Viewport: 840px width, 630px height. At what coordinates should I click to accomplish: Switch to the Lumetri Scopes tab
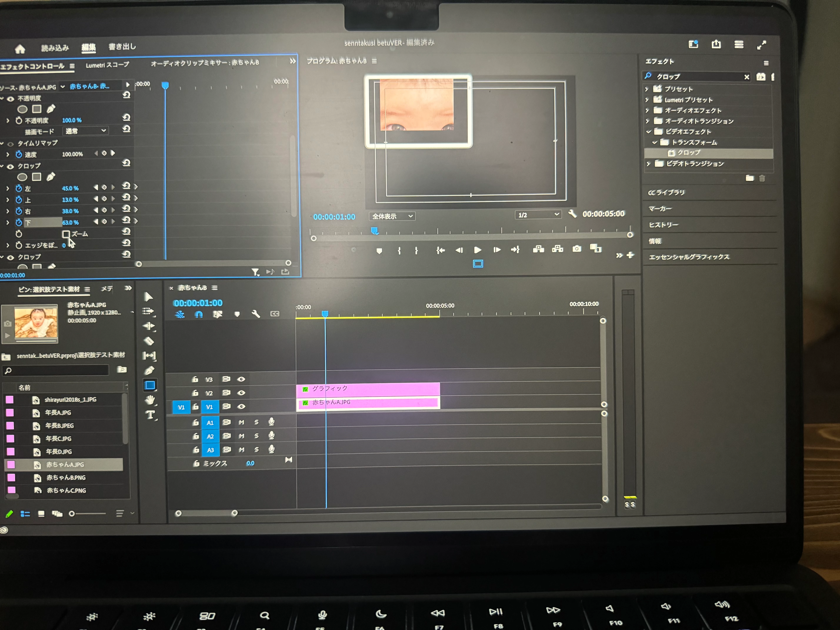click(x=107, y=65)
